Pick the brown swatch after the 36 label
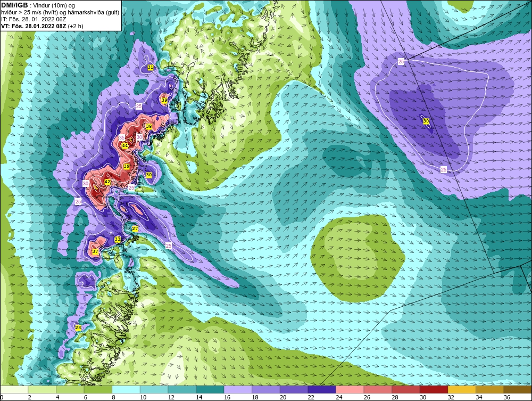 click(x=518, y=389)
